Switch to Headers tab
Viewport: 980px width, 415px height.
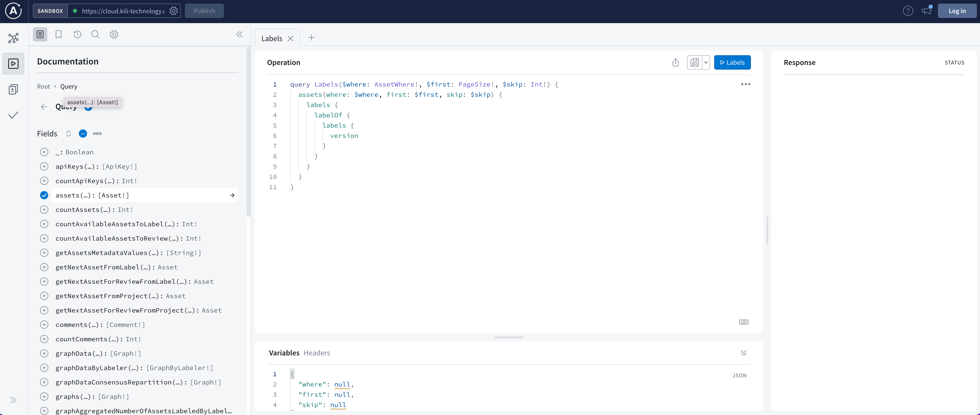click(x=317, y=353)
